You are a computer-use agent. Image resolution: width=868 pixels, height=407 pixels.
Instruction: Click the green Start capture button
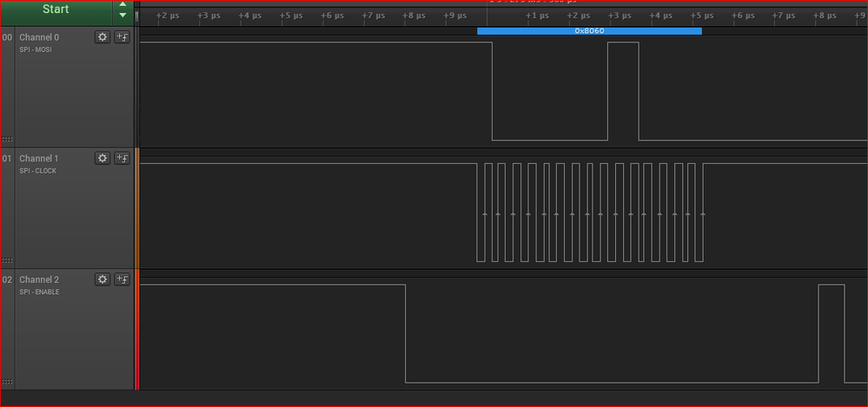click(56, 11)
